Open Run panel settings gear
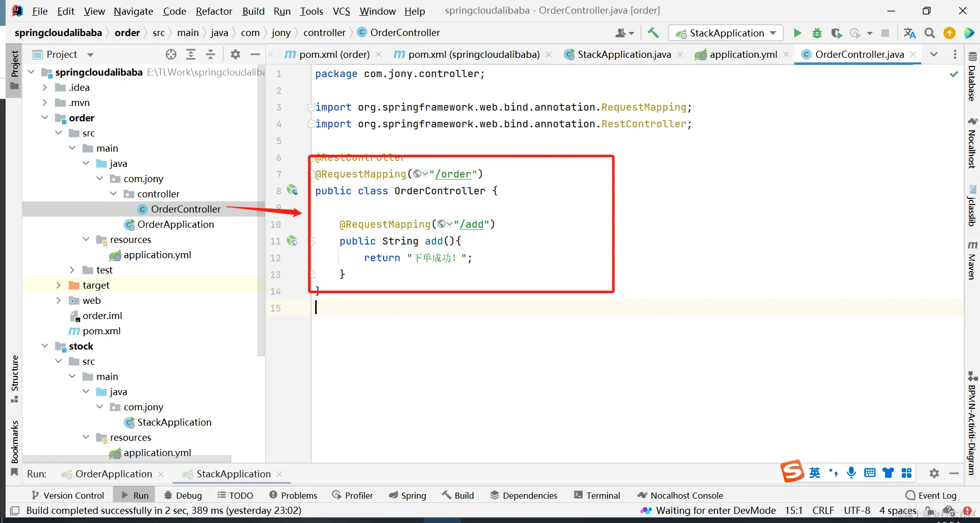 coord(934,473)
